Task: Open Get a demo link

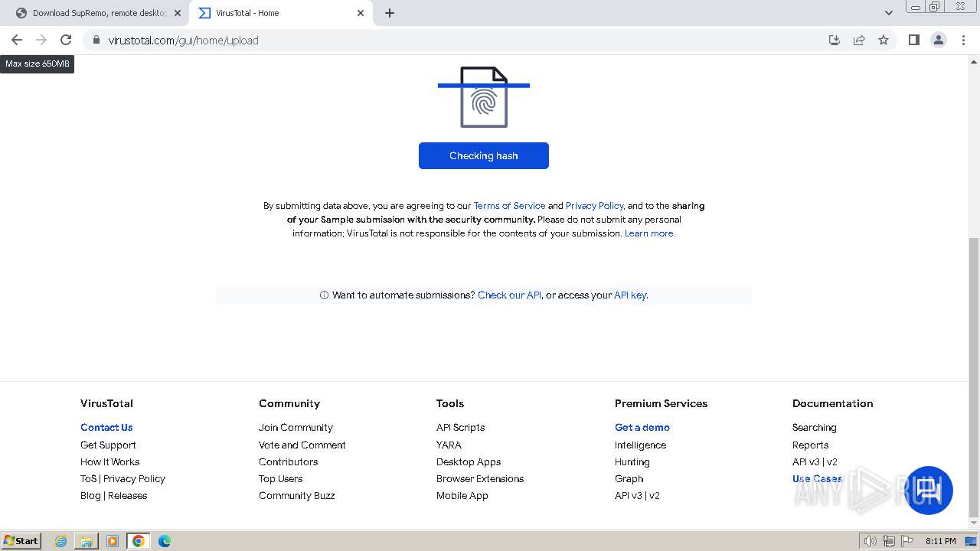Action: [x=642, y=428]
